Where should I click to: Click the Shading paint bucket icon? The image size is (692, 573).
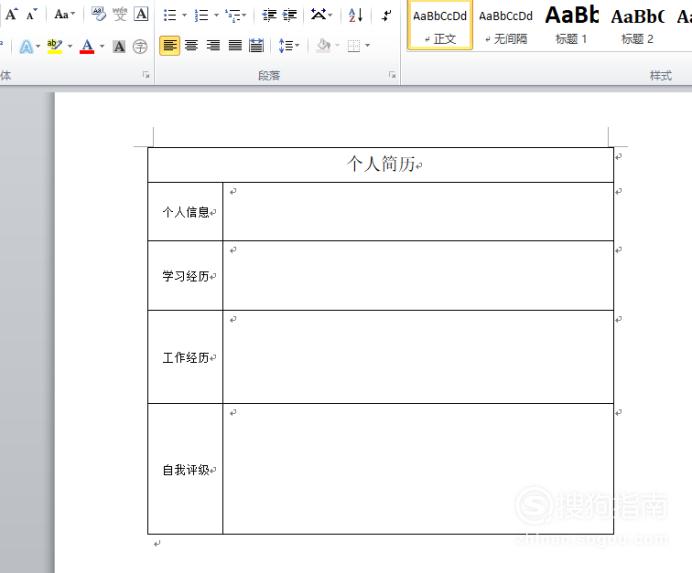[x=324, y=45]
